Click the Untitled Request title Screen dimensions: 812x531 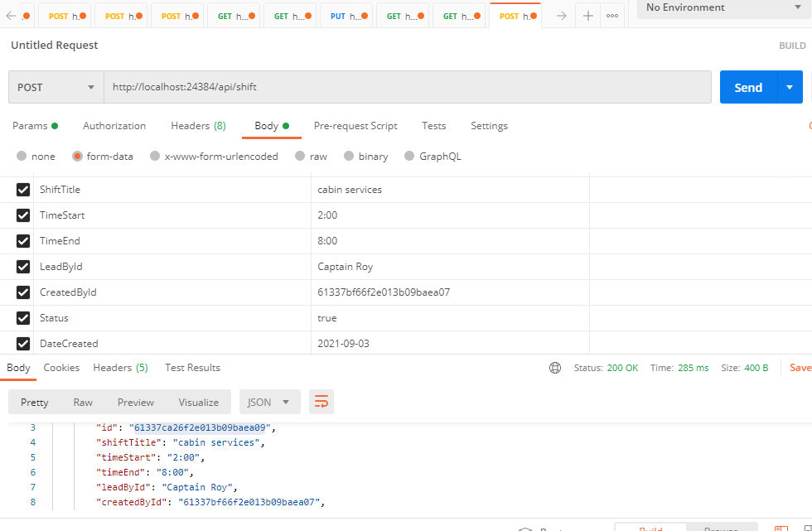click(55, 45)
